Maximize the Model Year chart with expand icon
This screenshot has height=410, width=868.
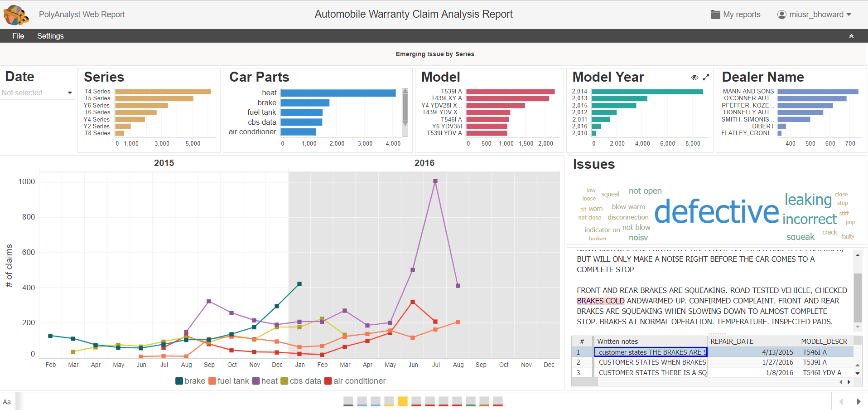point(706,78)
